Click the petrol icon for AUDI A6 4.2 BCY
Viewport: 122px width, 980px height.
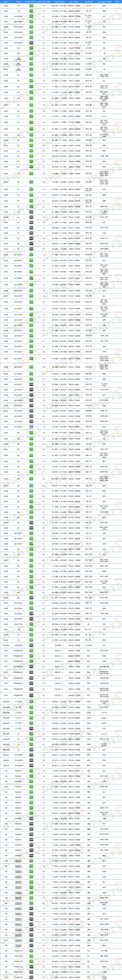coord(31,518)
